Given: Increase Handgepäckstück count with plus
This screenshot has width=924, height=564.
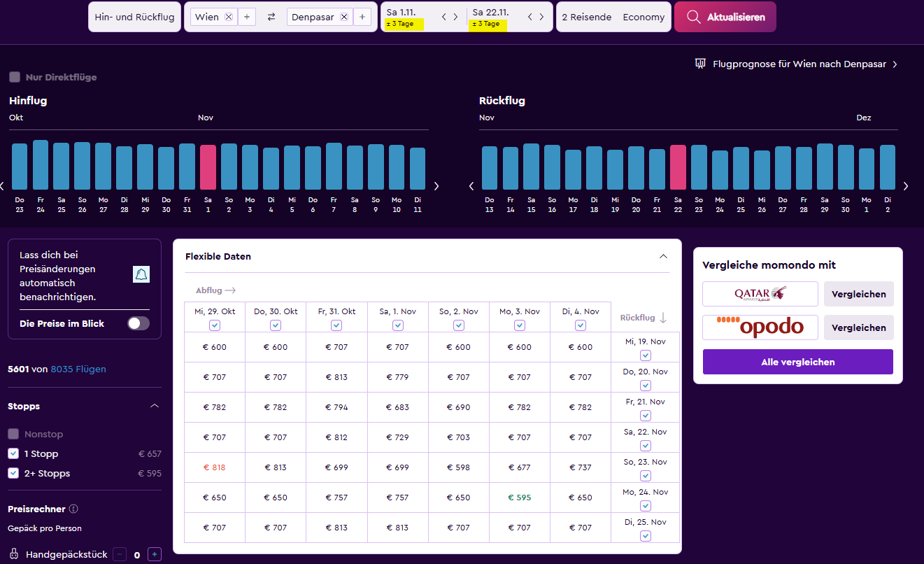Looking at the screenshot, I should click(x=155, y=554).
